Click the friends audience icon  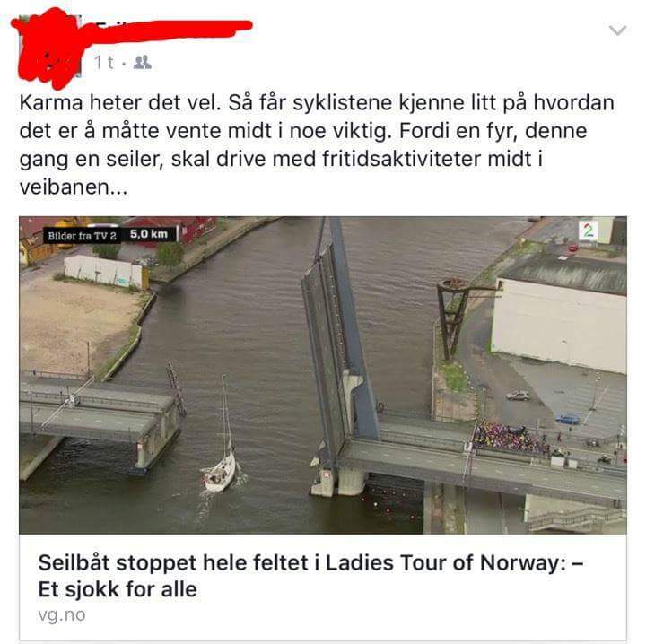[142, 62]
